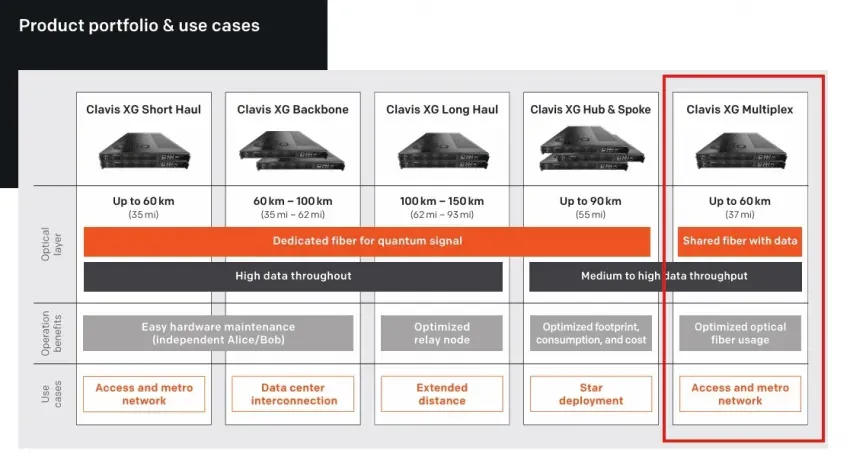
Task: Click the "Clavis XG Short Haul" heading
Action: point(144,109)
